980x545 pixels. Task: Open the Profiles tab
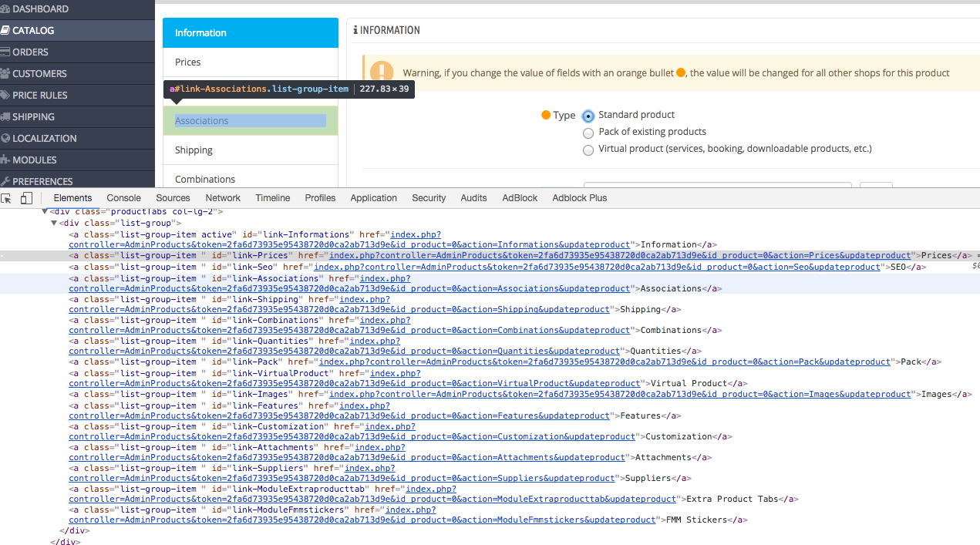tap(320, 198)
